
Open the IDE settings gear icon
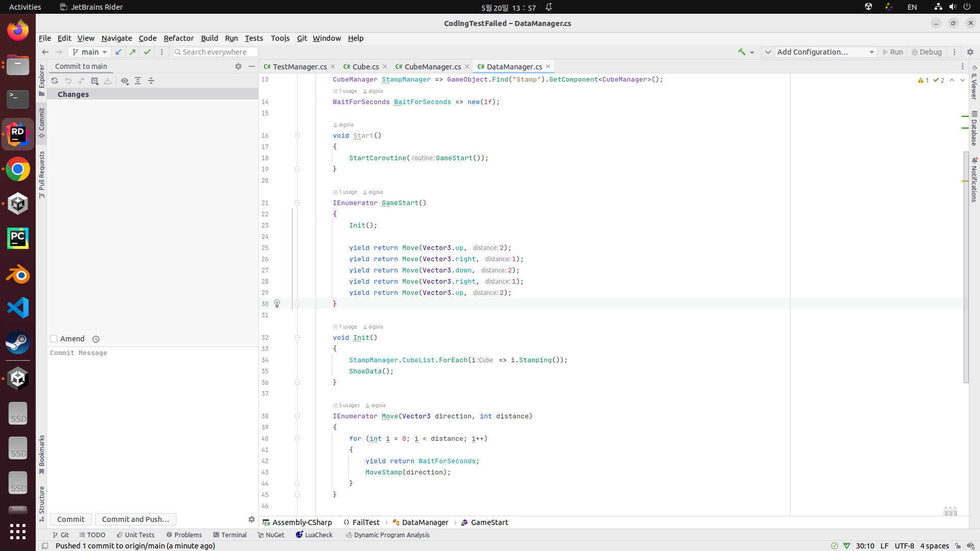[970, 52]
